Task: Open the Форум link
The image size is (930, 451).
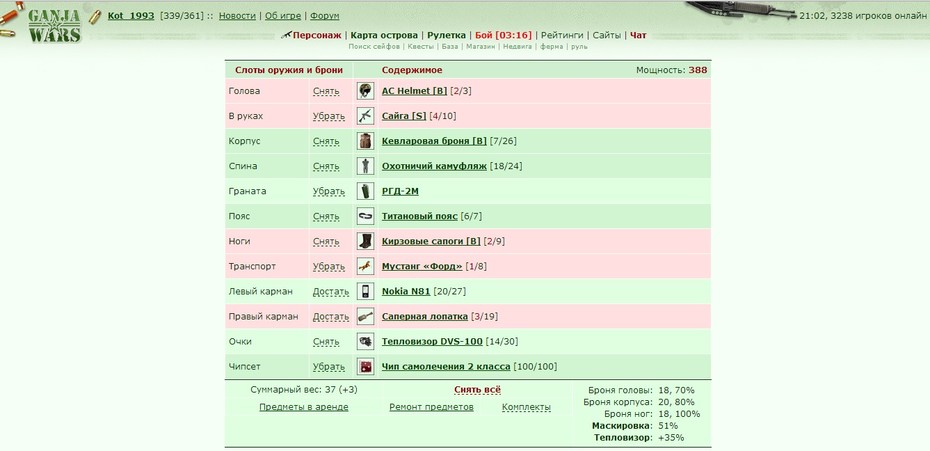Action: coord(325,16)
